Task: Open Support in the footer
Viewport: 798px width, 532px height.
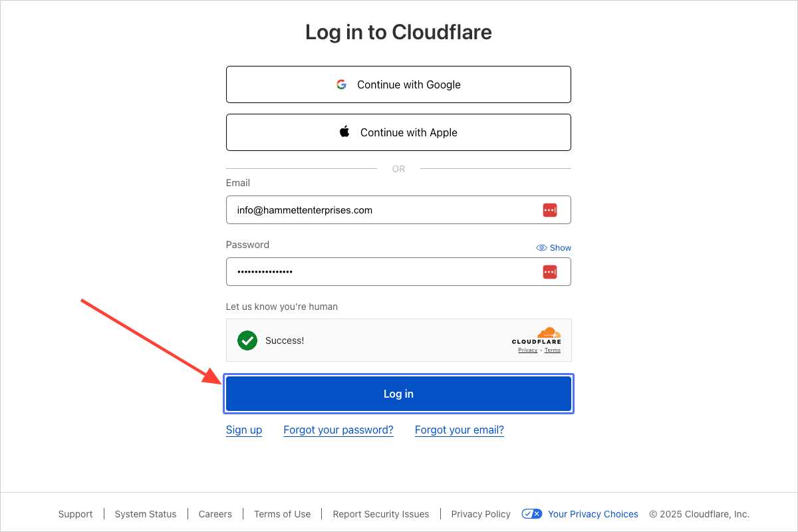Action: tap(75, 514)
